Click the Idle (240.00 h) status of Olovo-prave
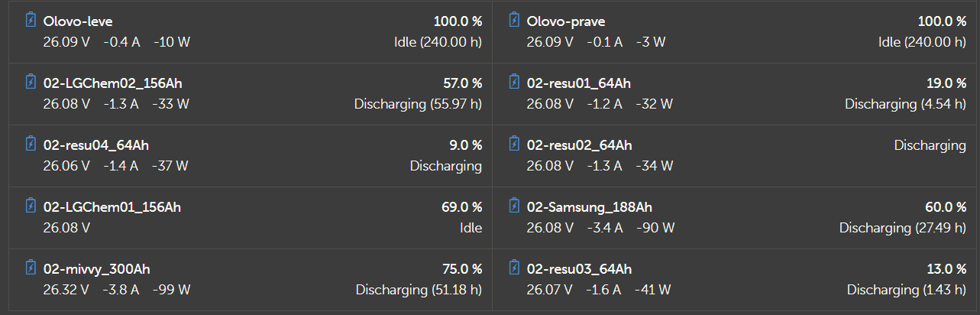 922,42
